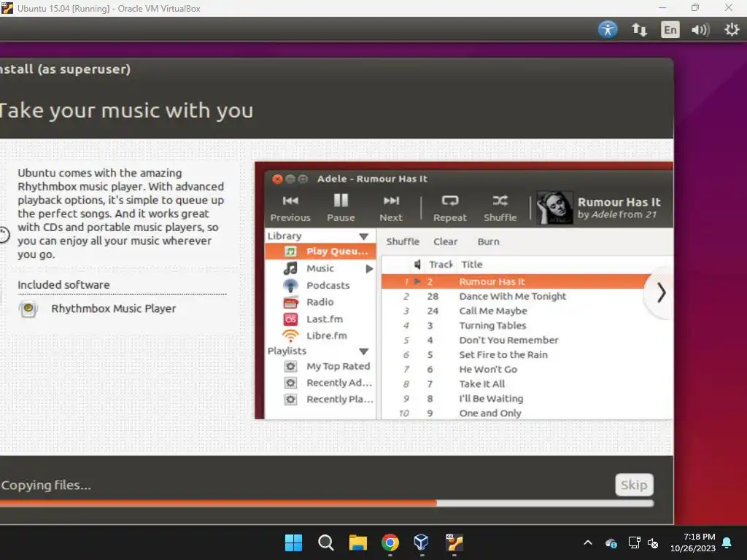Advance slideshow with the next arrow
Viewport: 747px width, 560px height.
pyautogui.click(x=661, y=293)
